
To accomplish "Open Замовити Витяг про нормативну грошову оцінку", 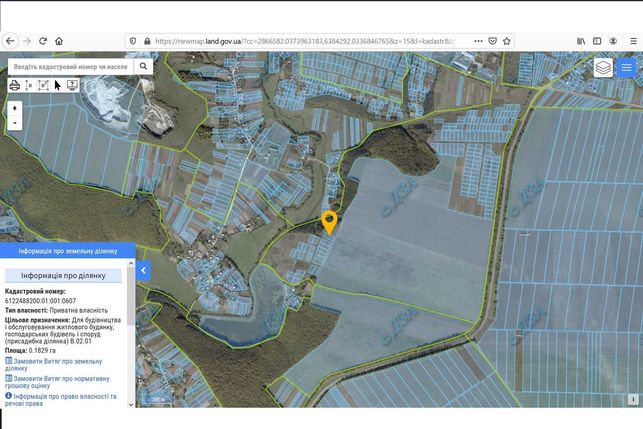I will [x=57, y=382].
